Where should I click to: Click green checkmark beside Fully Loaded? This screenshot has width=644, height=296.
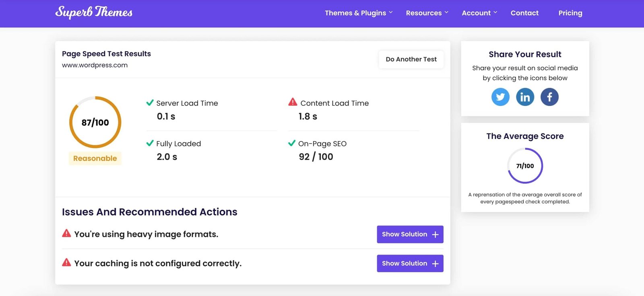(150, 143)
